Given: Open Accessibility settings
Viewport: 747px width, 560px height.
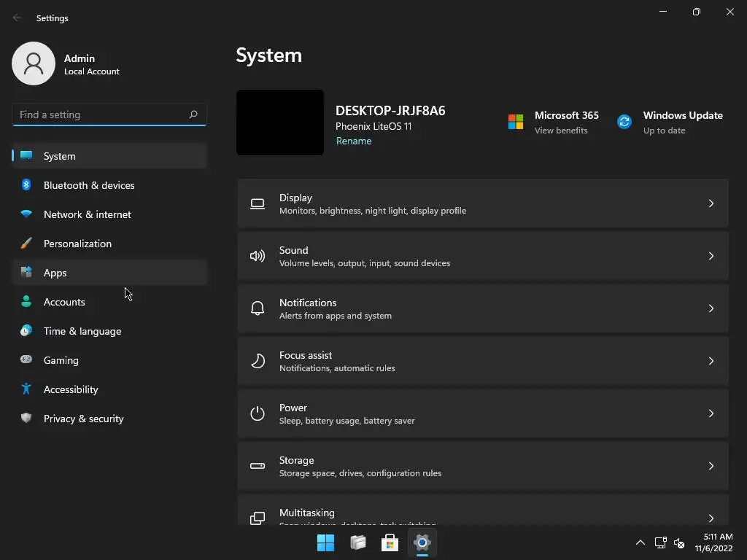Looking at the screenshot, I should point(109,389).
